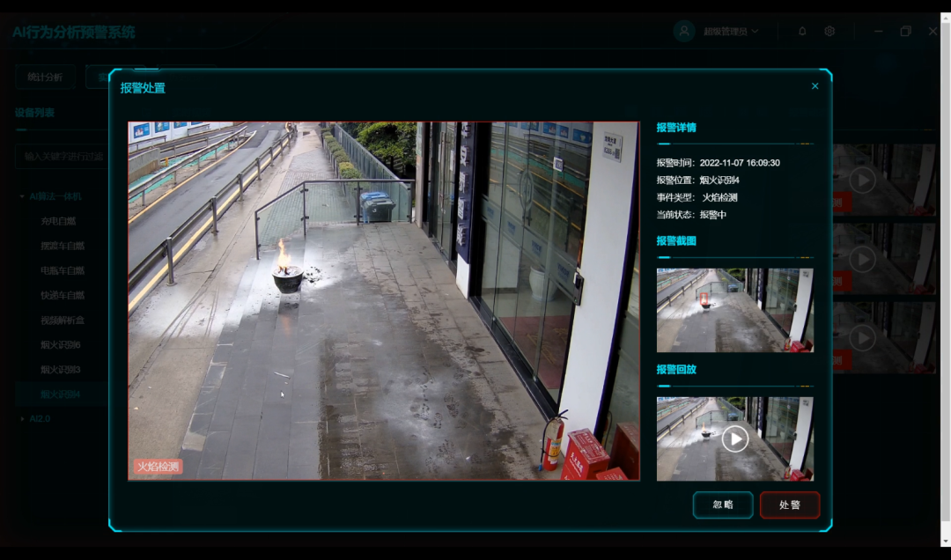Click the scrollbar down arrow

click(x=946, y=542)
